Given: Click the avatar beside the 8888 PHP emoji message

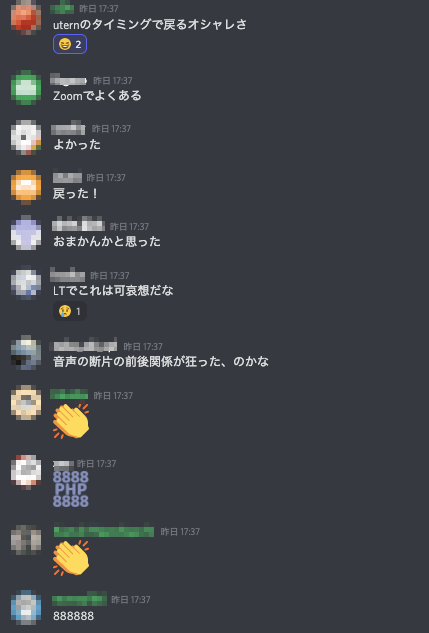Looking at the screenshot, I should pyautogui.click(x=26, y=472).
